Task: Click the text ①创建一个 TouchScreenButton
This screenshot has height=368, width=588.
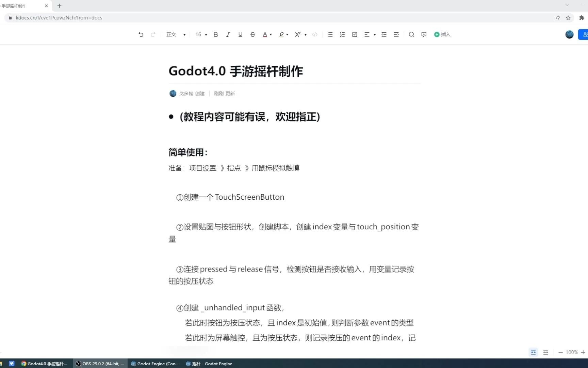Action: pyautogui.click(x=230, y=197)
